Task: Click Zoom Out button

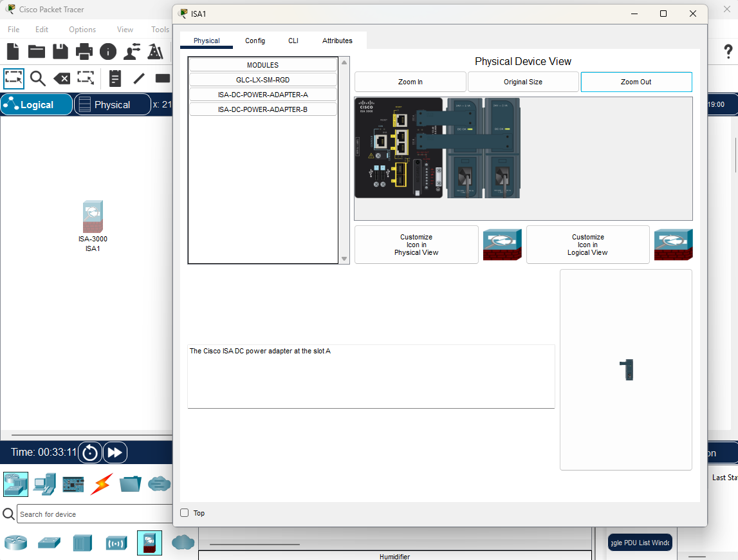Action: (636, 82)
